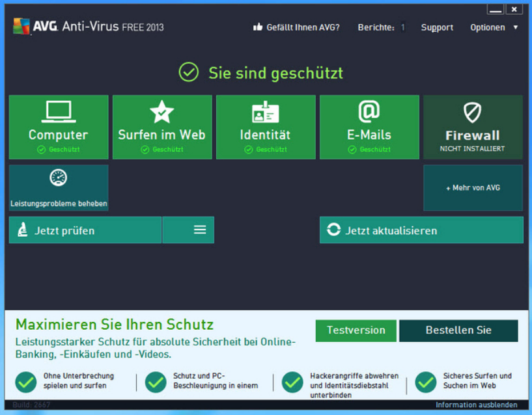Open scan options hamburger menu button
The image size is (532, 415).
point(200,230)
